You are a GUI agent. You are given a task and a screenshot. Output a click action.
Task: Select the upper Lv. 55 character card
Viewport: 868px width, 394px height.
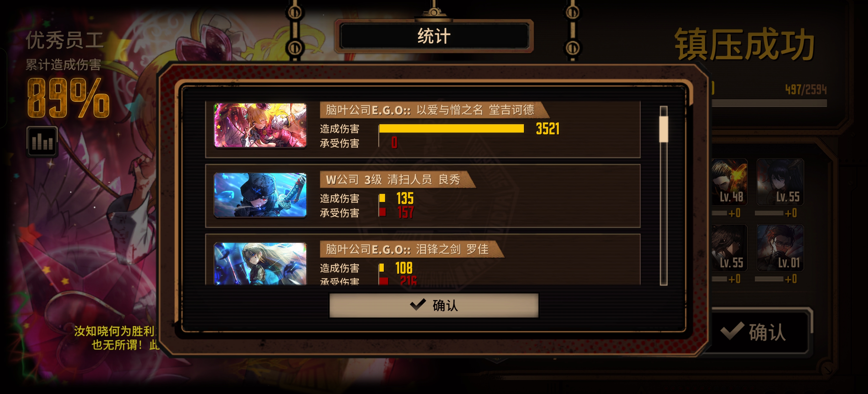click(780, 182)
